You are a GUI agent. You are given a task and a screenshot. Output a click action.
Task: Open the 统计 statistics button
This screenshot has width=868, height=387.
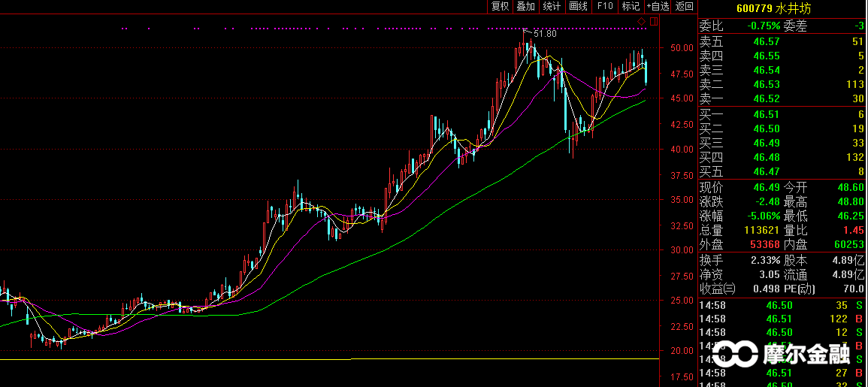552,7
